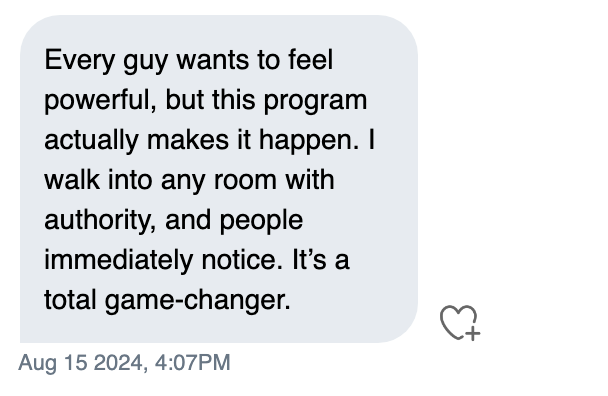Click the word 'authority' in the message
The height and width of the screenshot is (396, 608).
[x=100, y=221]
